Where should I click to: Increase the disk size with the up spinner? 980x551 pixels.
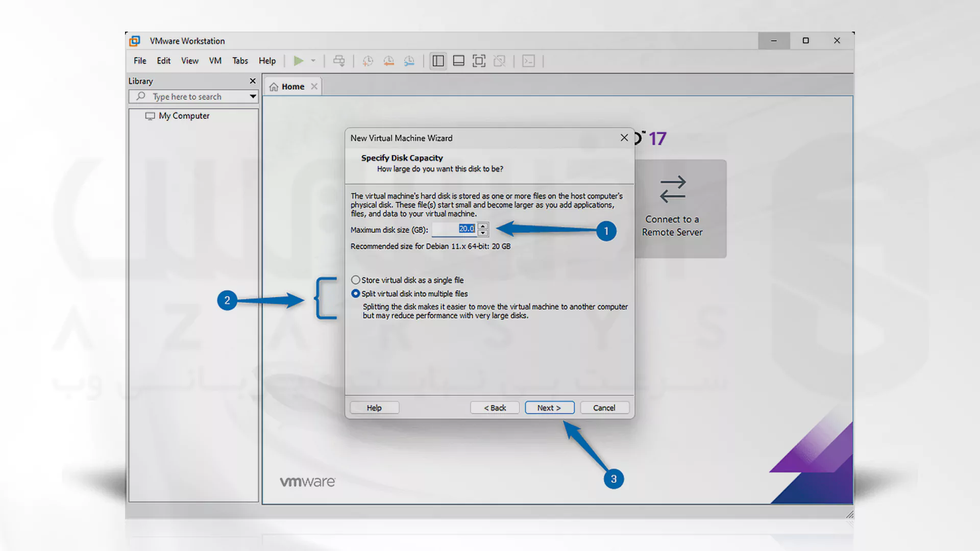[x=483, y=226]
